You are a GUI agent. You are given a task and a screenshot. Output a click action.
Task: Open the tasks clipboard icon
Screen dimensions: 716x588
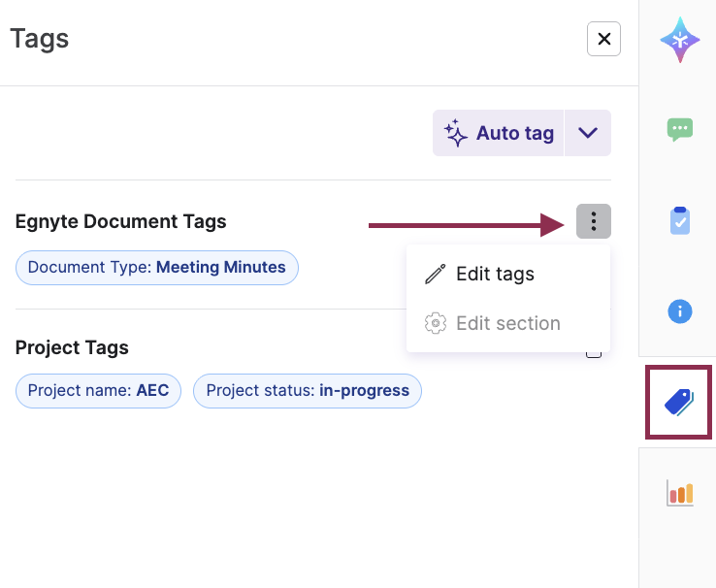point(680,220)
